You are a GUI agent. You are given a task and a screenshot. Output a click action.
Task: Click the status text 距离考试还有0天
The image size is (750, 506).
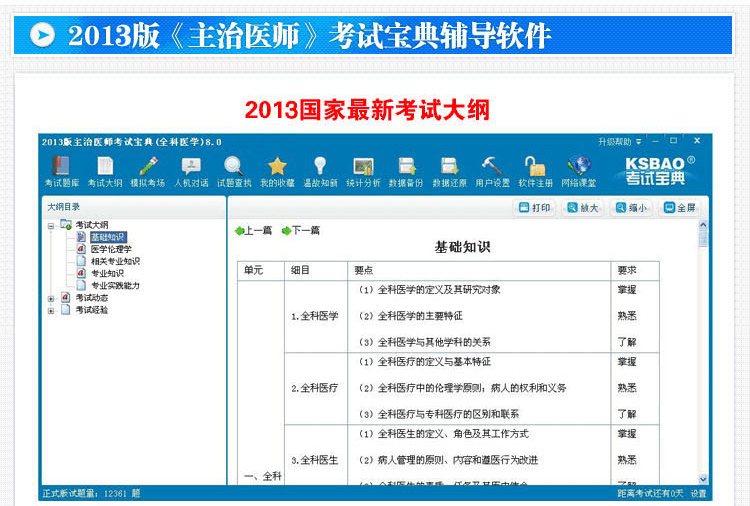pyautogui.click(x=650, y=494)
